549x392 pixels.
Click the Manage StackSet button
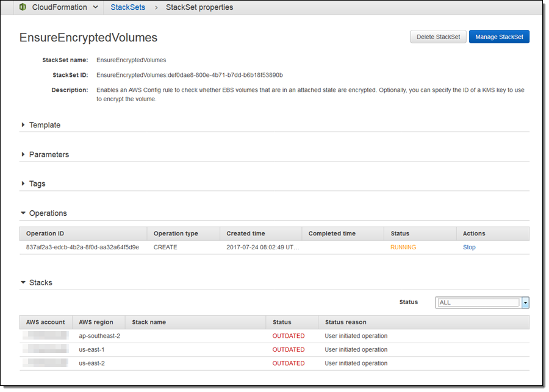tap(499, 37)
